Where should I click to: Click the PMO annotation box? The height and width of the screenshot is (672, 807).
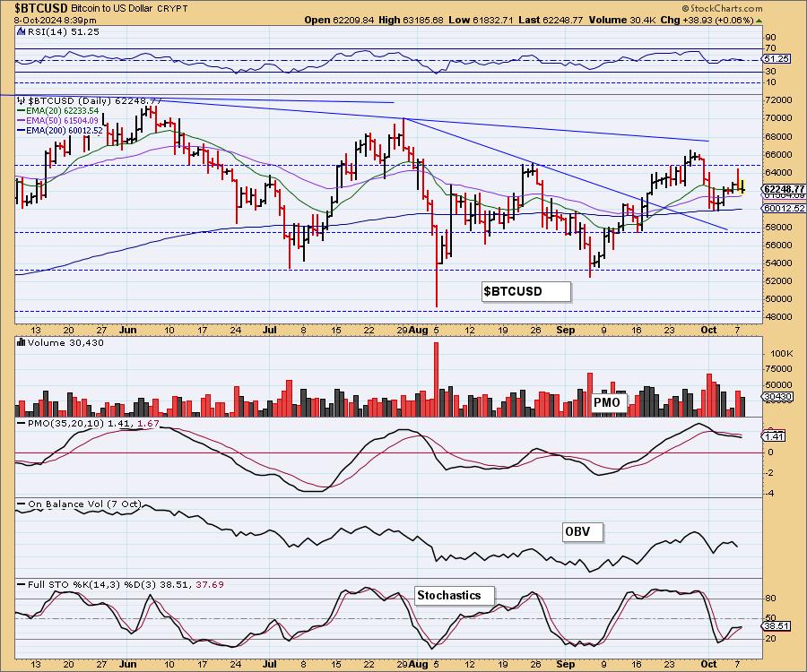click(x=609, y=402)
